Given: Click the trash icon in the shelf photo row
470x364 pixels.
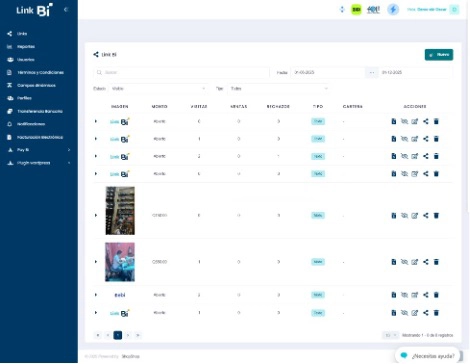Looking at the screenshot, I should point(436,215).
